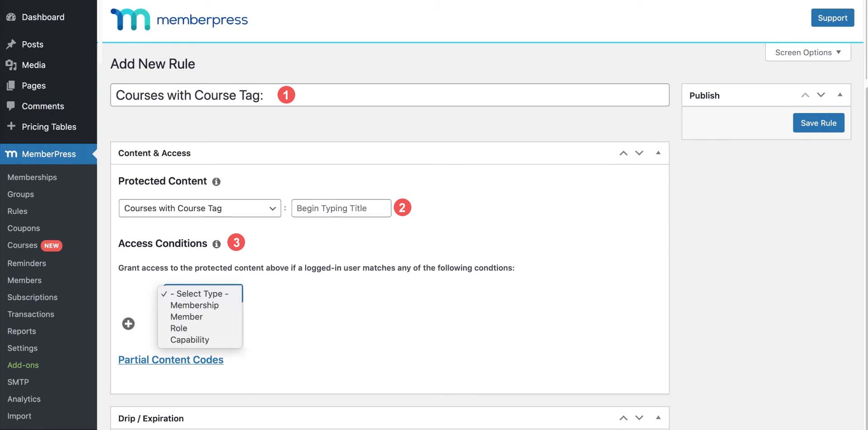Click the Begin Typing Title field

pos(341,208)
